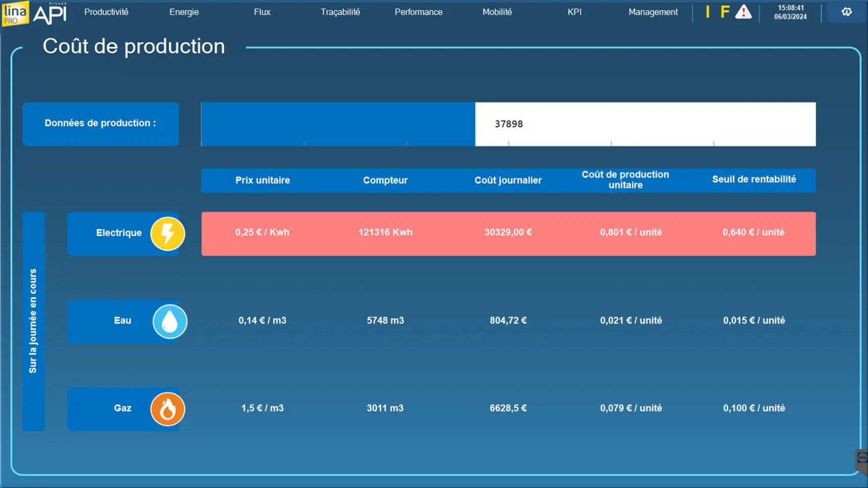Open the Management menu
Image resolution: width=868 pixels, height=488 pixels.
point(653,12)
